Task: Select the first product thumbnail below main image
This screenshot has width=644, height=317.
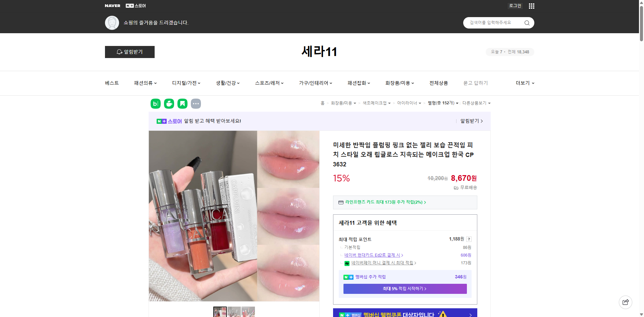Action: click(x=220, y=312)
